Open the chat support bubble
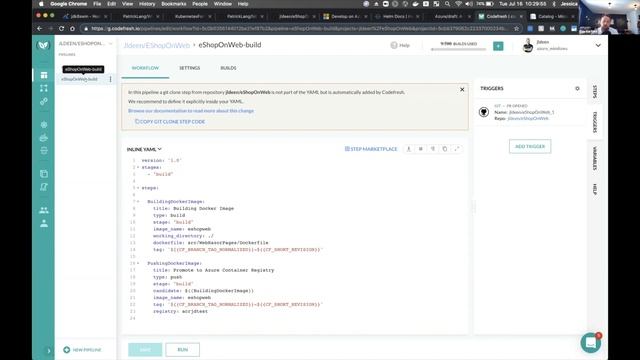 (591, 342)
